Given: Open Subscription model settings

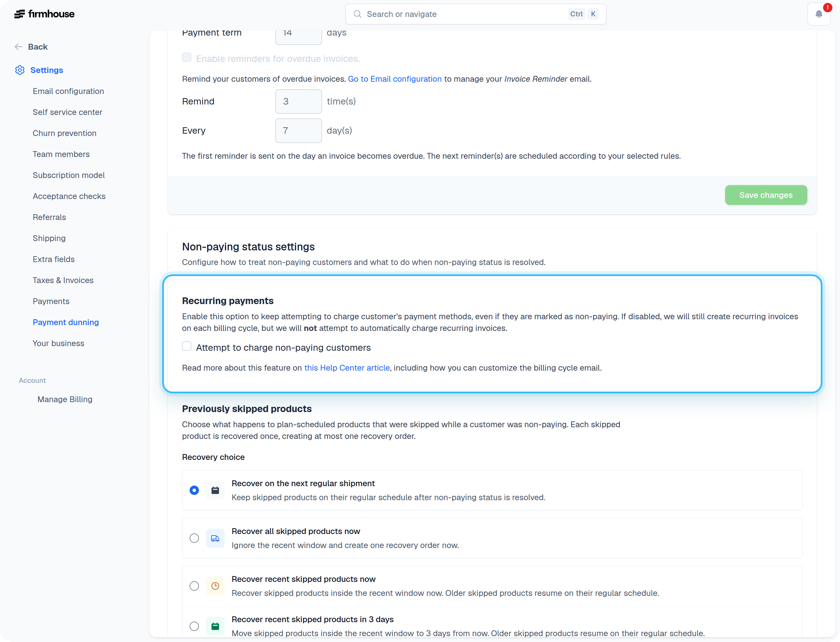Looking at the screenshot, I should pos(69,175).
